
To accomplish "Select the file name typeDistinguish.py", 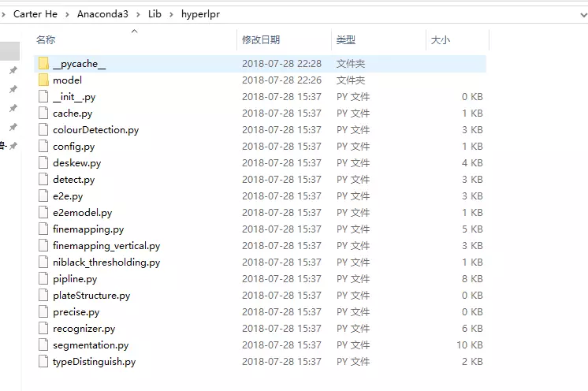I will click(x=94, y=361).
